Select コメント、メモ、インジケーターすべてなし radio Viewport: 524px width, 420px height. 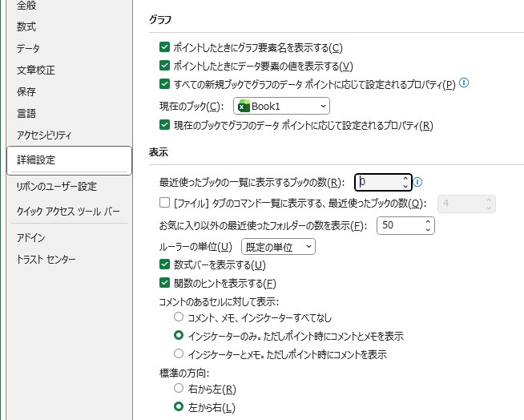[179, 317]
